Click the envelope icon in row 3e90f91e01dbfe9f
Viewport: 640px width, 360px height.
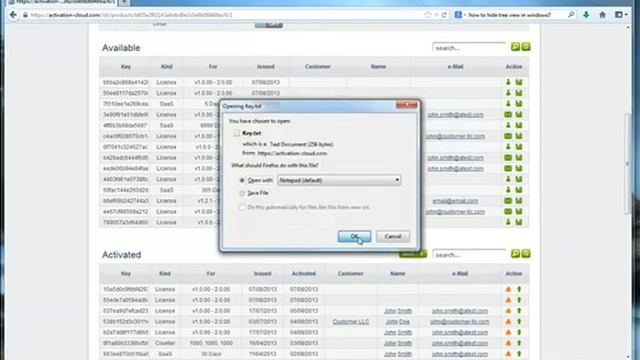pos(508,115)
